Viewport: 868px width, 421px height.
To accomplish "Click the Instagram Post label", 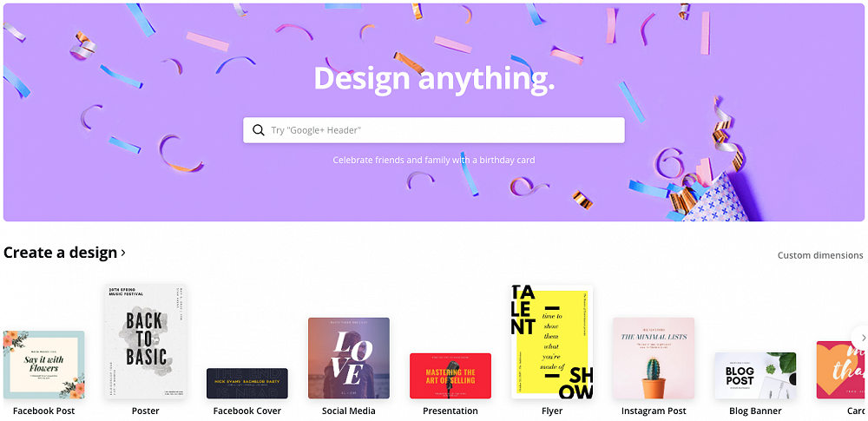I will click(x=654, y=411).
